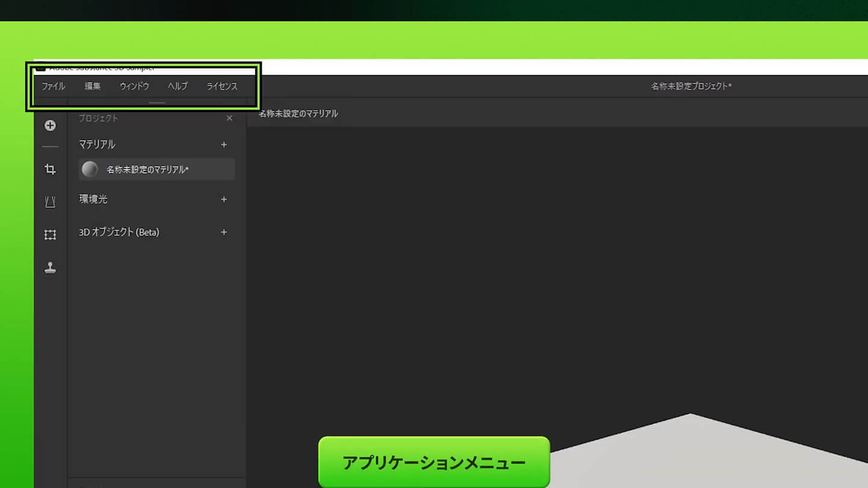Image resolution: width=868 pixels, height=488 pixels.
Task: Open the ウィンドウ menu
Action: [x=134, y=86]
